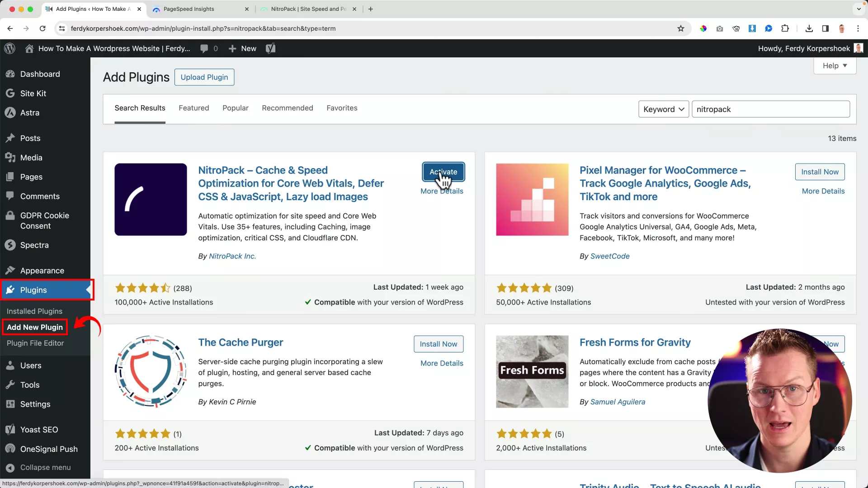Open the OneSignal Push sidebar item
Screen dimensions: 868x488
click(x=49, y=449)
